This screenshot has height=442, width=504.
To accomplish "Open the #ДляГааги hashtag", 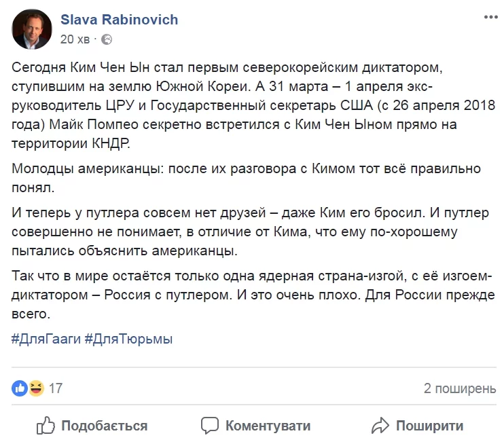I will tap(45, 339).
